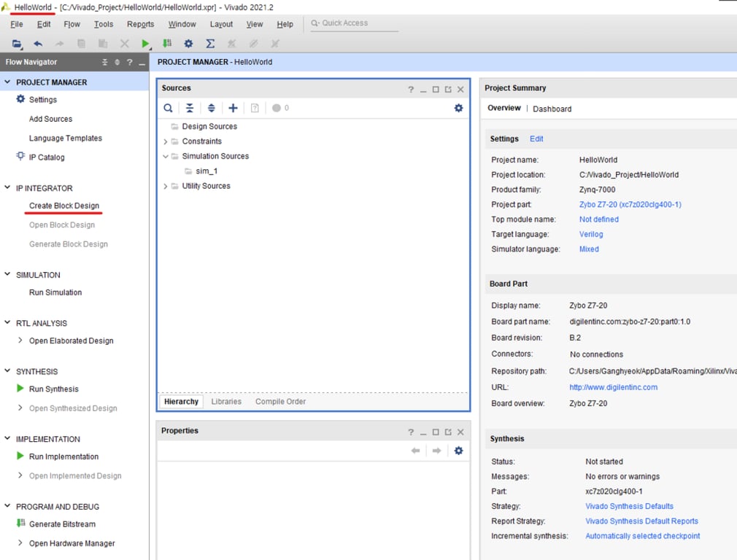Collapse the IP INTEGRATOR section
This screenshot has width=737, height=560.
7,187
